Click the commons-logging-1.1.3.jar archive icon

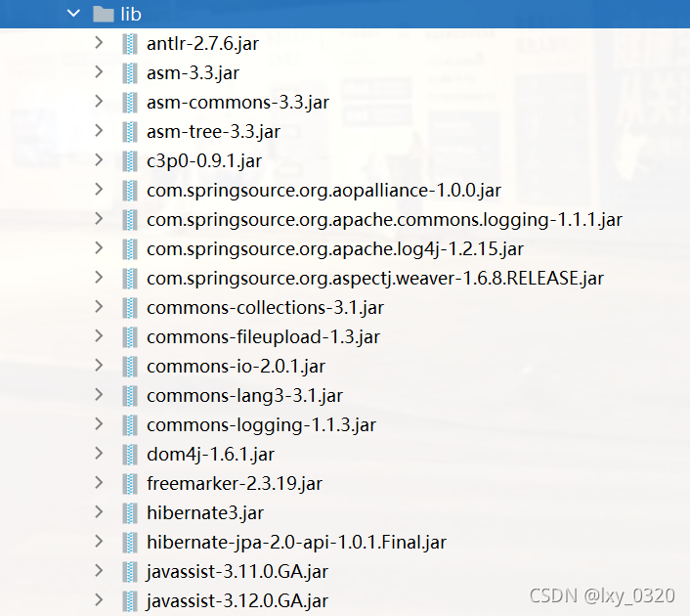(x=130, y=425)
